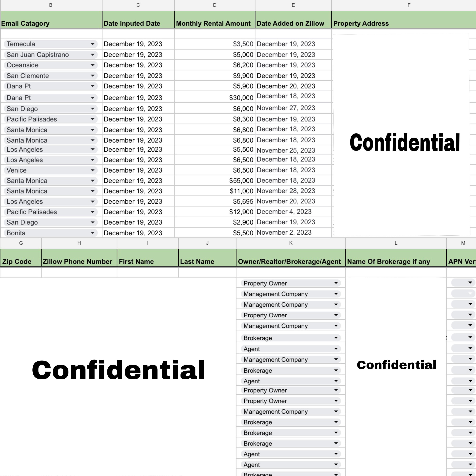Expand the San Juan Capistrano dropdown
Screen dimensions: 476x476
pyautogui.click(x=92, y=55)
